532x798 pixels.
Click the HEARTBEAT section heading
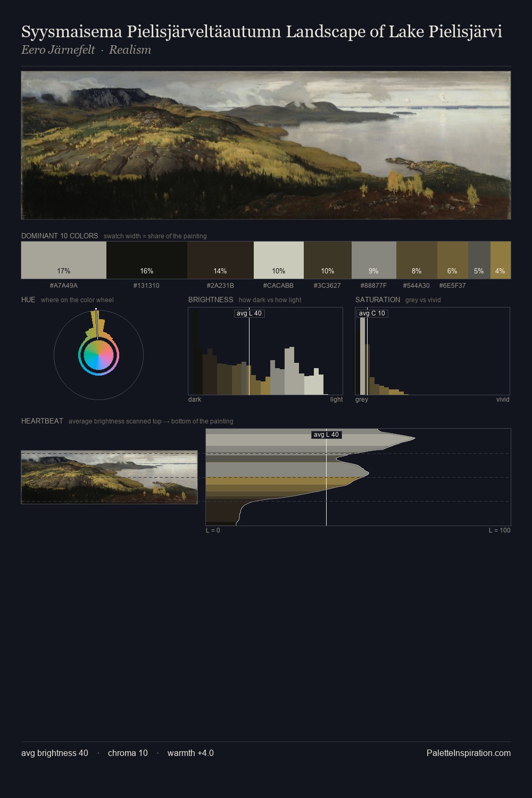pos(42,421)
